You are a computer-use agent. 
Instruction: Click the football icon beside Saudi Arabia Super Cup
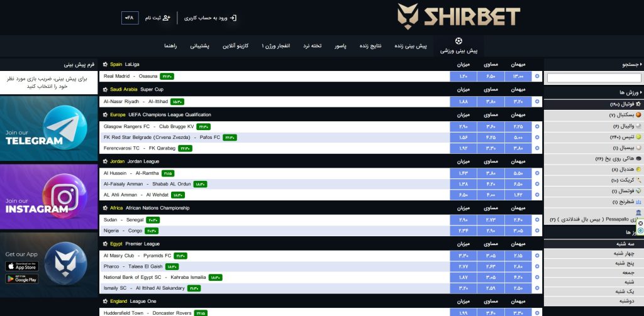106,89
